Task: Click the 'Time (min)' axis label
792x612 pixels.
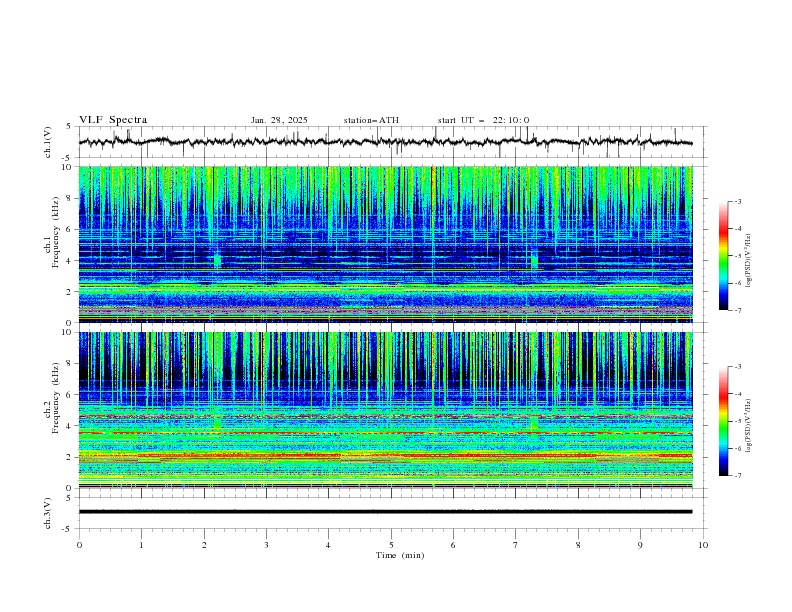Action: click(x=400, y=555)
